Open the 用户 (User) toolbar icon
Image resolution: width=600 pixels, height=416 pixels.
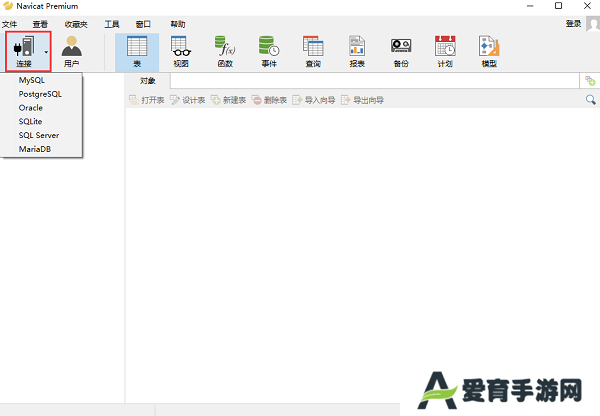coord(72,51)
